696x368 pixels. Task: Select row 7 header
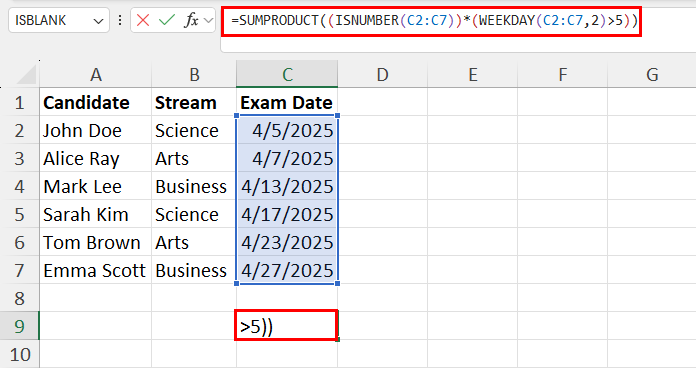point(20,270)
